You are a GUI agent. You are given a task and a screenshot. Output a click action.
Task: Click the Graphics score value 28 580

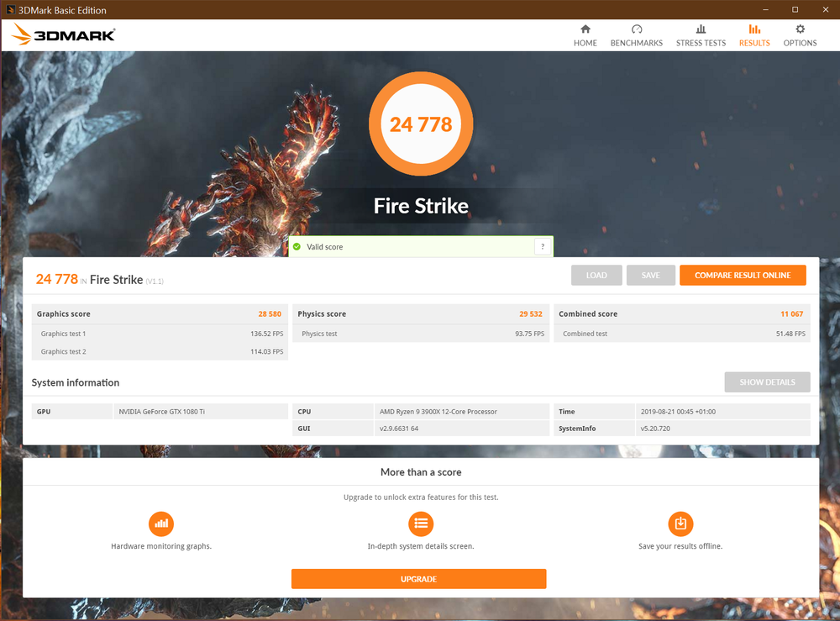coord(270,314)
